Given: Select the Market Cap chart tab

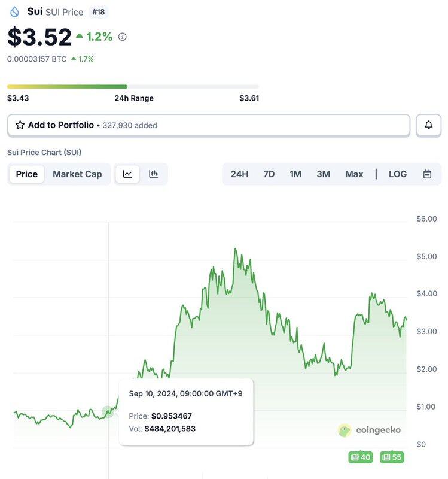Looking at the screenshot, I should tap(77, 174).
